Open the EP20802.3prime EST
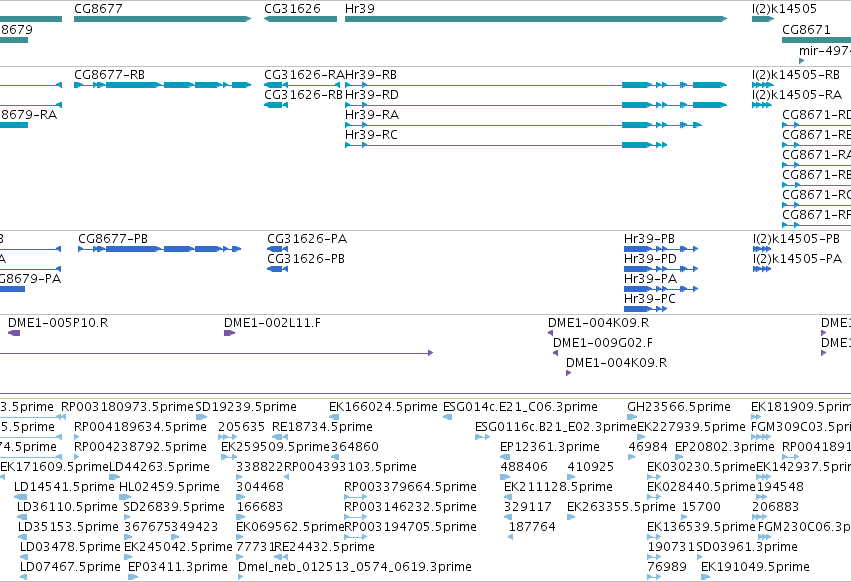The height and width of the screenshot is (582, 851). [x=725, y=447]
